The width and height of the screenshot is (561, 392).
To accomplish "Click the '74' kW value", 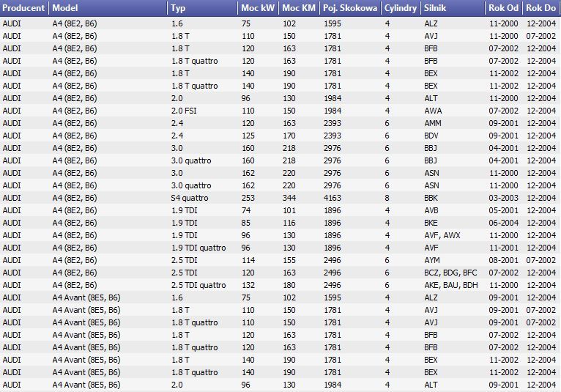I will coord(246,210).
